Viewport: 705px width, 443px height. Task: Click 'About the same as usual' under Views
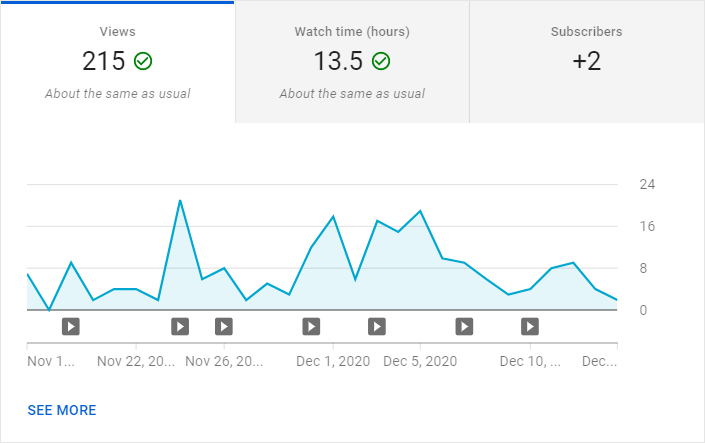pos(117,94)
